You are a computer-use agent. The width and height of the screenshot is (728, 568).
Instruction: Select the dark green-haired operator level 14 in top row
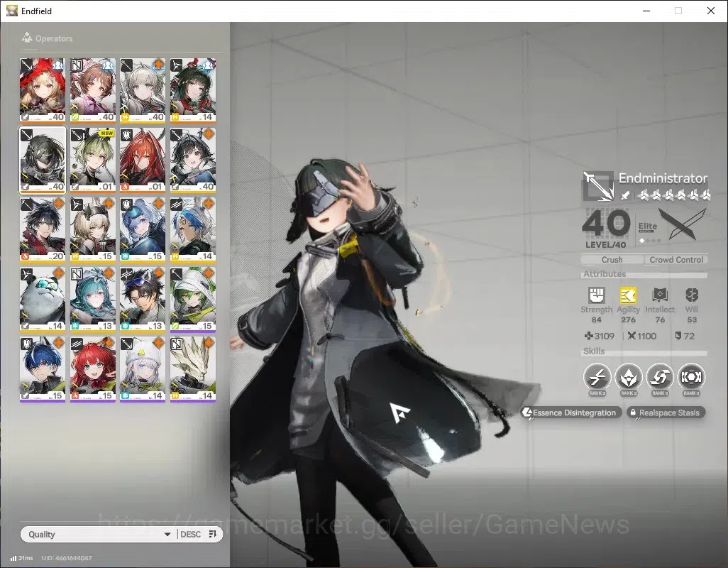[193, 91]
